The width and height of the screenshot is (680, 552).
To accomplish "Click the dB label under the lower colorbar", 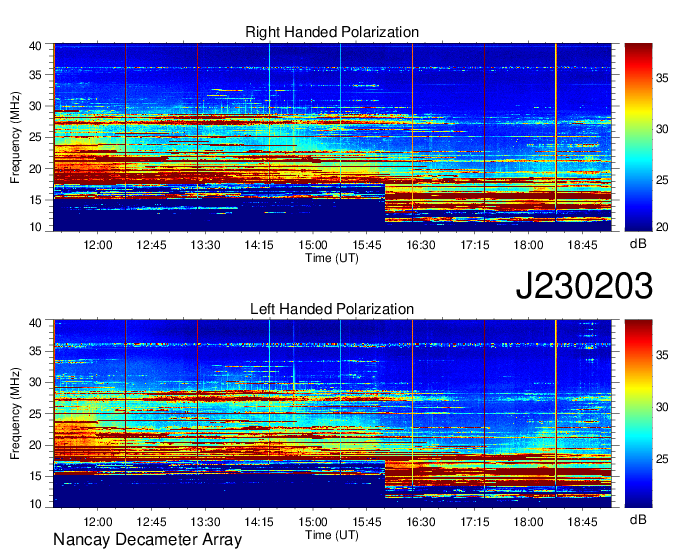I will tap(638, 519).
